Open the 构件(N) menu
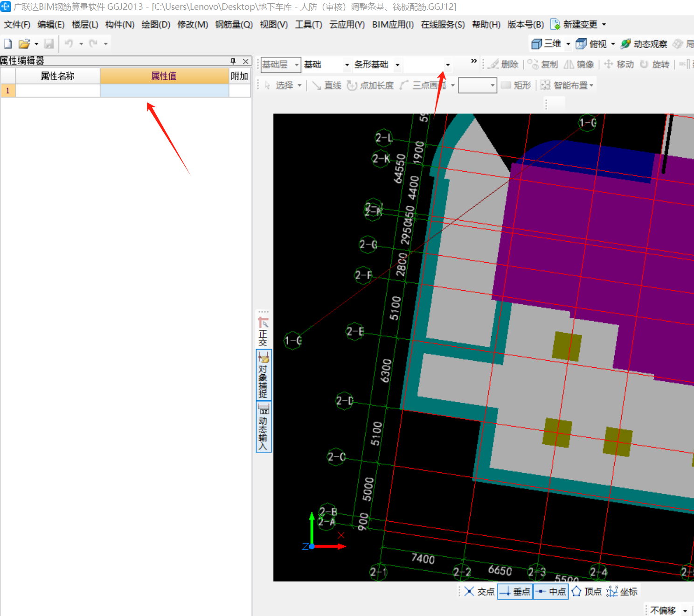694x616 pixels. [x=120, y=25]
